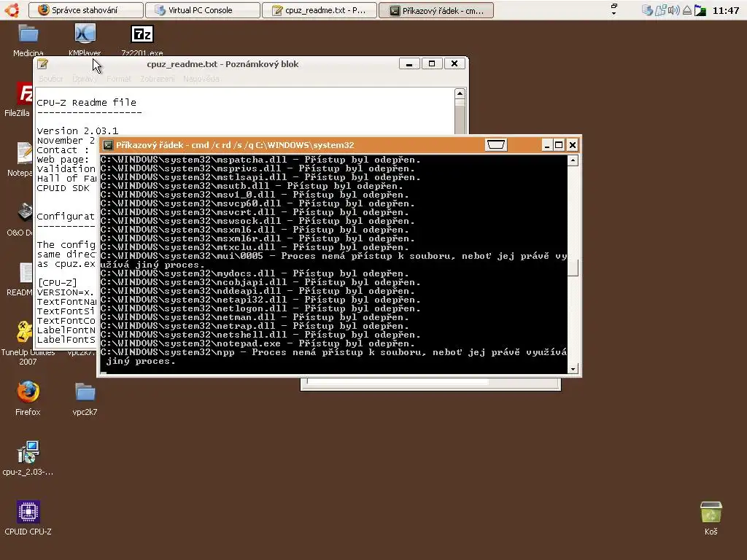
Task: Click the msxml6r.dll line in cmd output
Action: 258,238
